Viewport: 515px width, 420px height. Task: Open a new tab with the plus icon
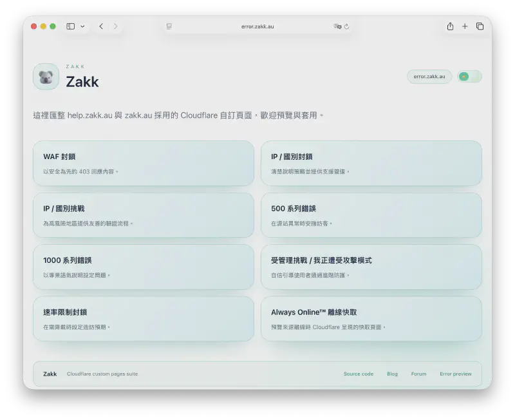pyautogui.click(x=465, y=26)
